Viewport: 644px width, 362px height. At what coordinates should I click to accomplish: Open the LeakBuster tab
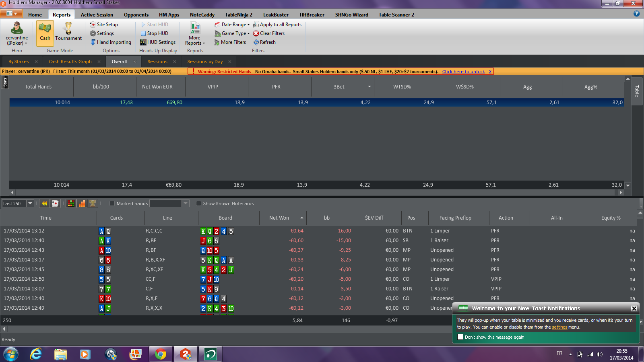[x=276, y=15]
